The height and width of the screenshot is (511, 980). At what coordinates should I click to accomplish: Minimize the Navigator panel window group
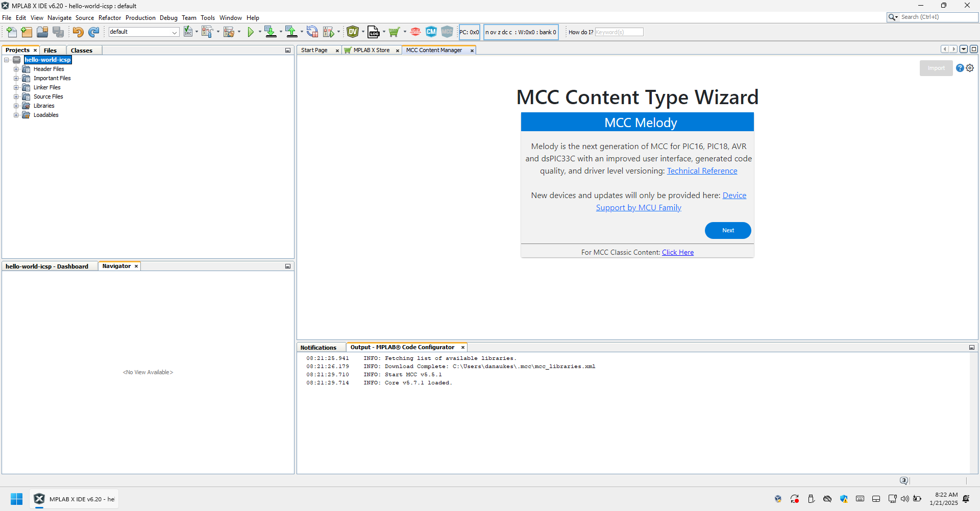(288, 266)
